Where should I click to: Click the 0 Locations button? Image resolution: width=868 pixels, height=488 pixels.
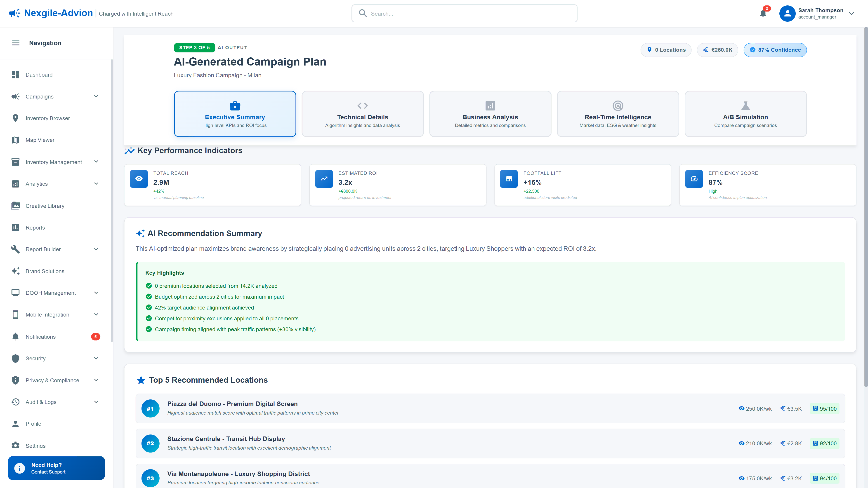(666, 50)
